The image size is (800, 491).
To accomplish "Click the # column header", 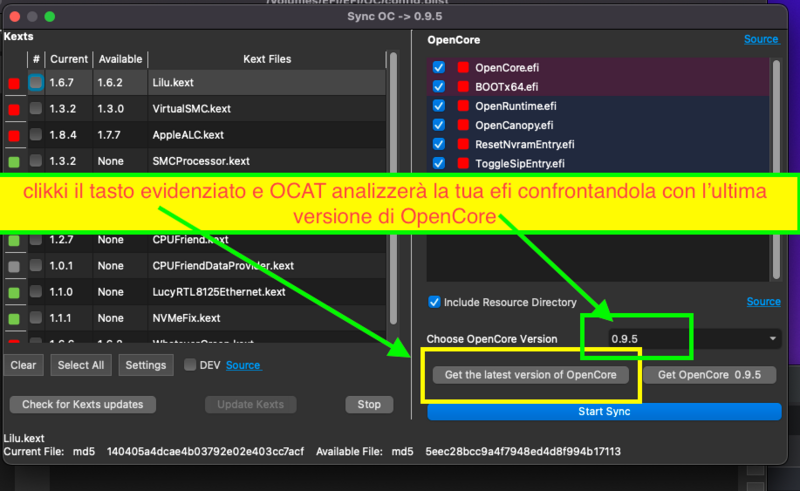I will click(36, 59).
